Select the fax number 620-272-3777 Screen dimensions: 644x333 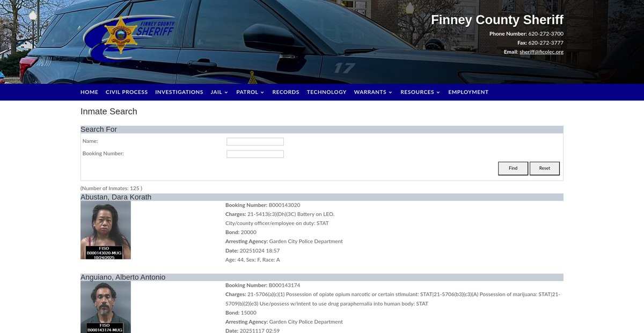click(546, 42)
